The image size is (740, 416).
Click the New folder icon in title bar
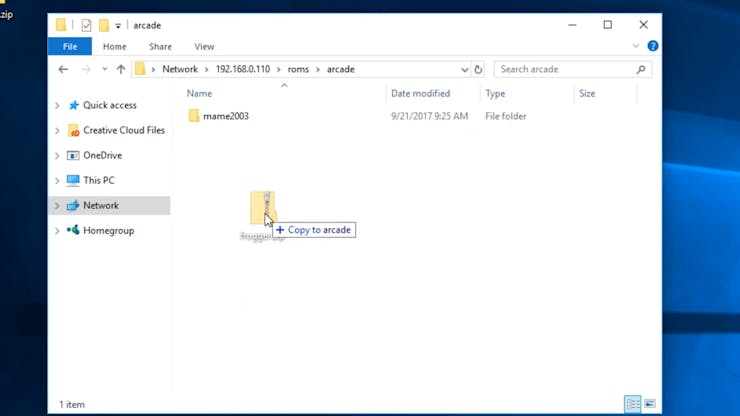[104, 25]
